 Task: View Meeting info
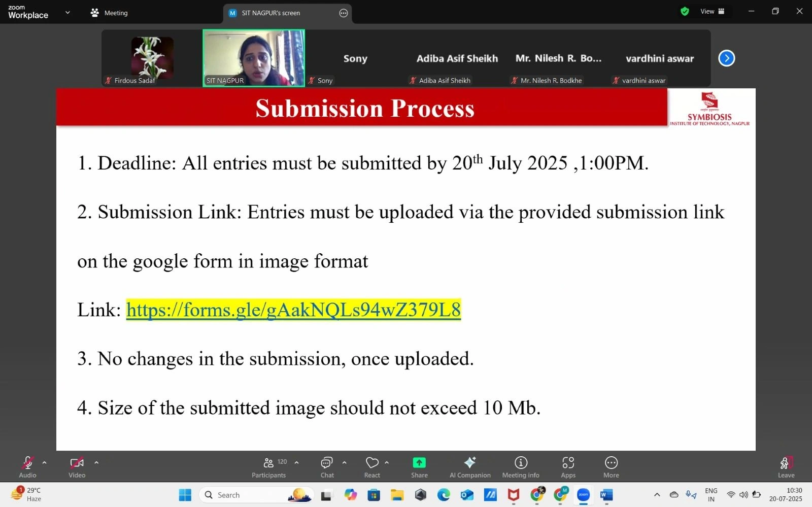(x=520, y=463)
